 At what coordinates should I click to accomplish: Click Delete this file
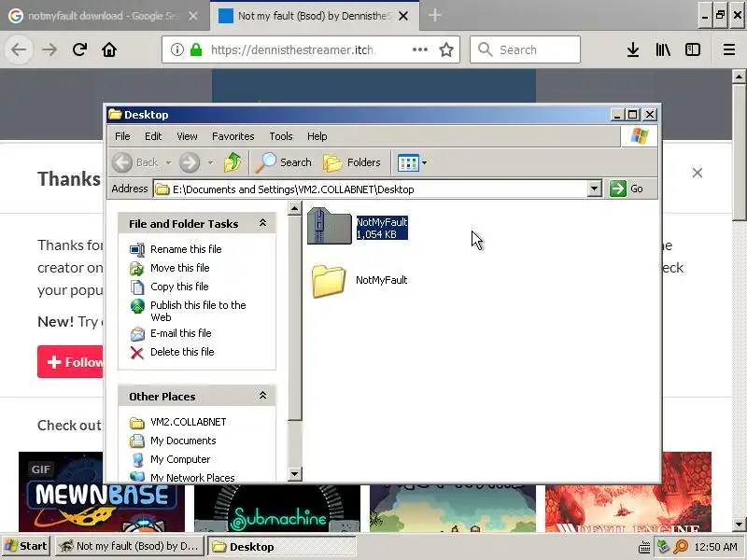[182, 352]
